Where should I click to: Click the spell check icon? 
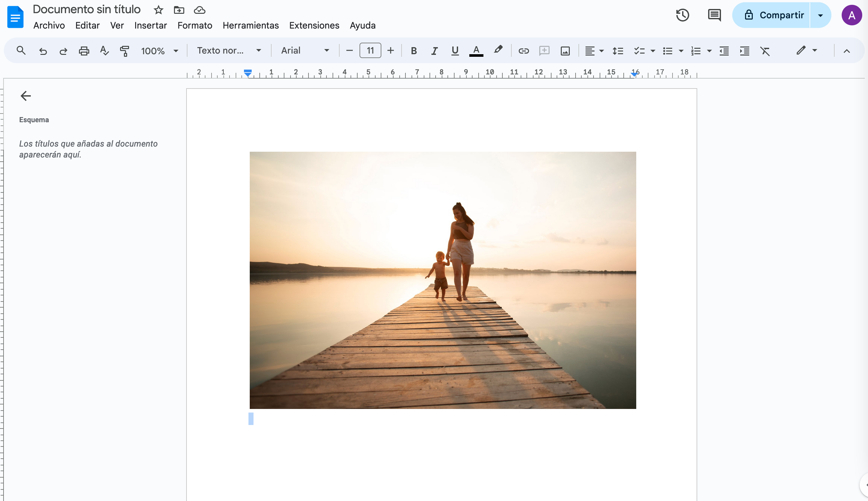click(x=104, y=51)
